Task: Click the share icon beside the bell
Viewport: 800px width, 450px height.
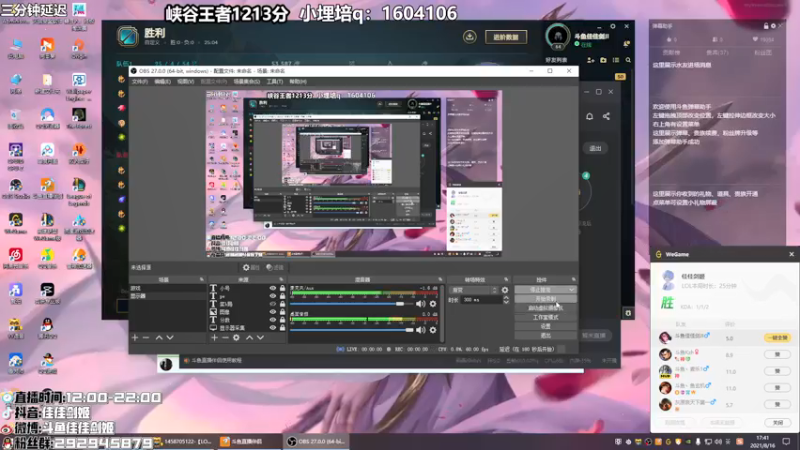Action: click(x=606, y=116)
